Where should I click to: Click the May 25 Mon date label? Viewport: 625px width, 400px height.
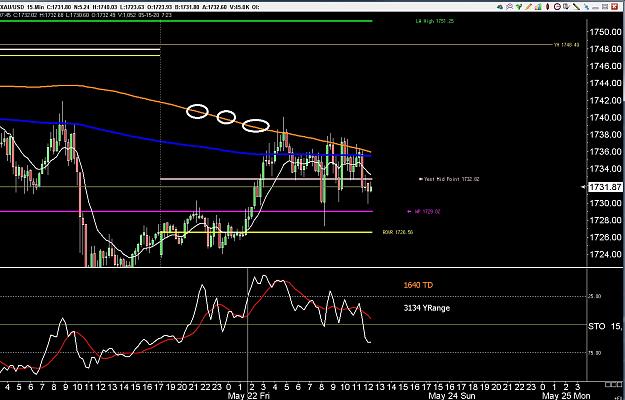tap(566, 396)
